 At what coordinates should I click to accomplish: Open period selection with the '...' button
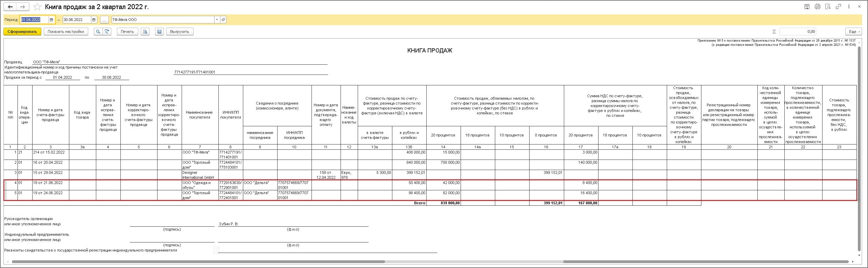(104, 20)
